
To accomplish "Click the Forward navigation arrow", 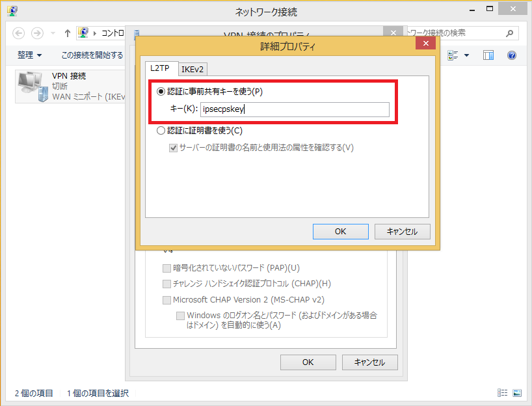I will click(x=37, y=33).
